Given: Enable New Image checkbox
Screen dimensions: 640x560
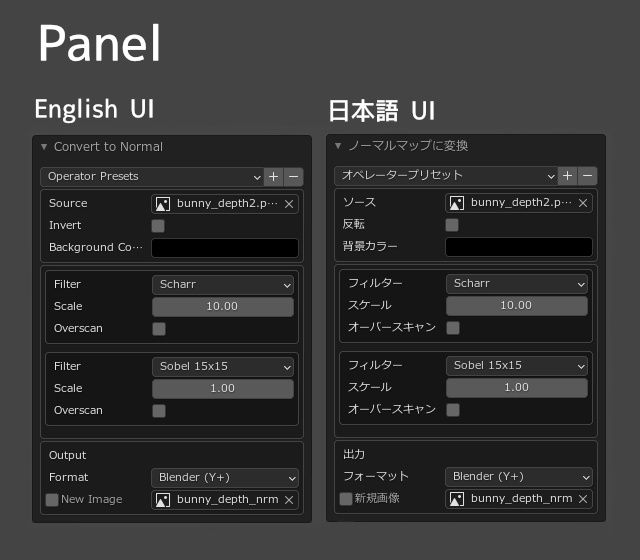Looking at the screenshot, I should pyautogui.click(x=52, y=500).
